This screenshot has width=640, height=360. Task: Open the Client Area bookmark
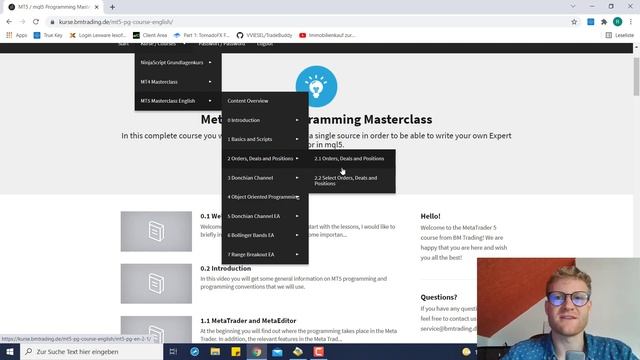pos(150,36)
